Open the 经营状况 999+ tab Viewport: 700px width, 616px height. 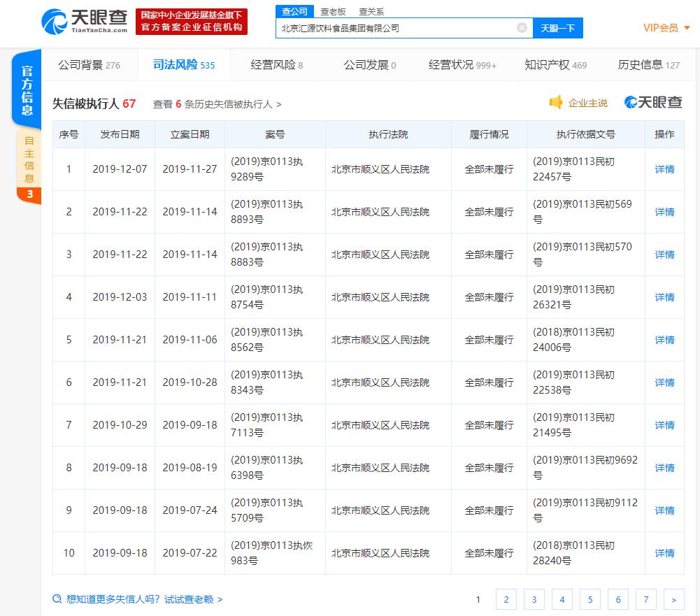click(462, 65)
